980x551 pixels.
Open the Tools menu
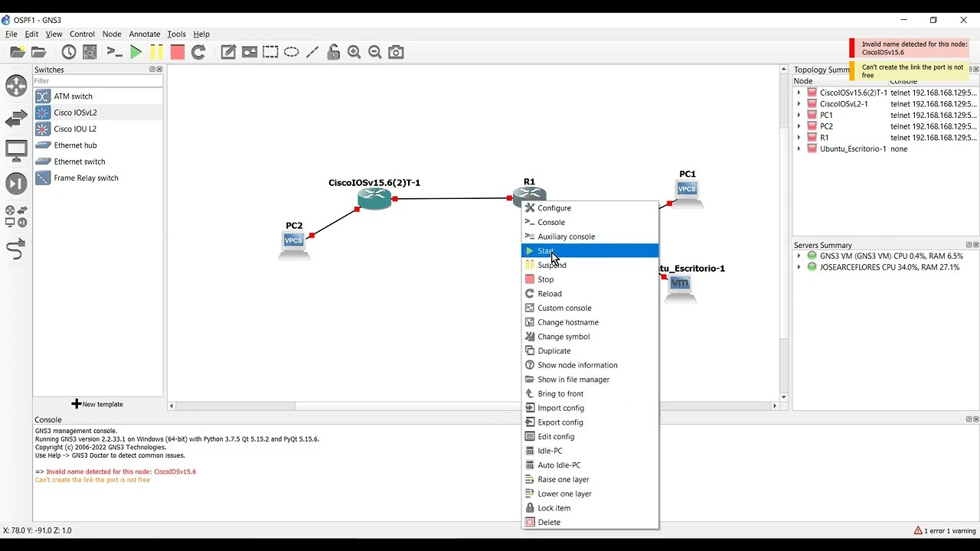coord(176,34)
